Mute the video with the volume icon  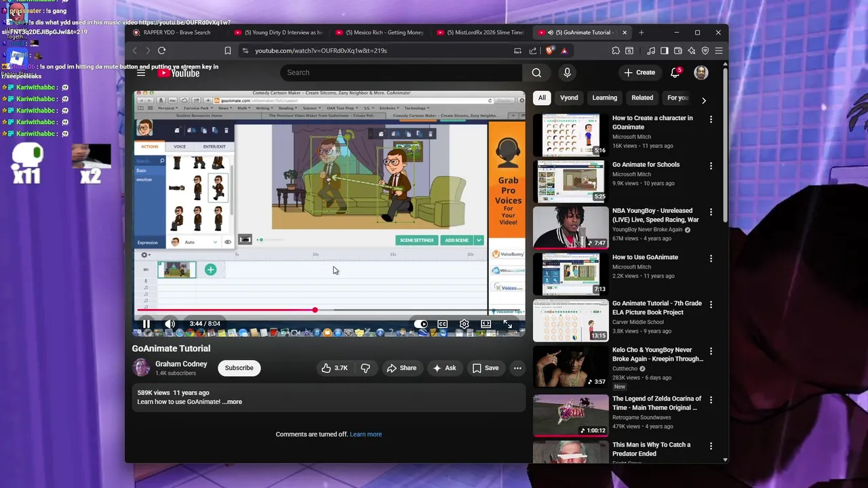[x=170, y=324]
